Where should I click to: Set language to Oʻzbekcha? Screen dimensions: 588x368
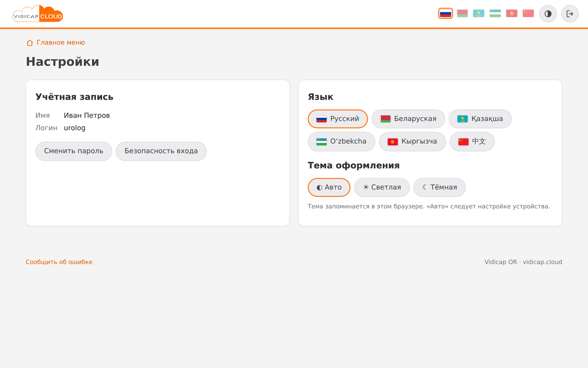(341, 141)
